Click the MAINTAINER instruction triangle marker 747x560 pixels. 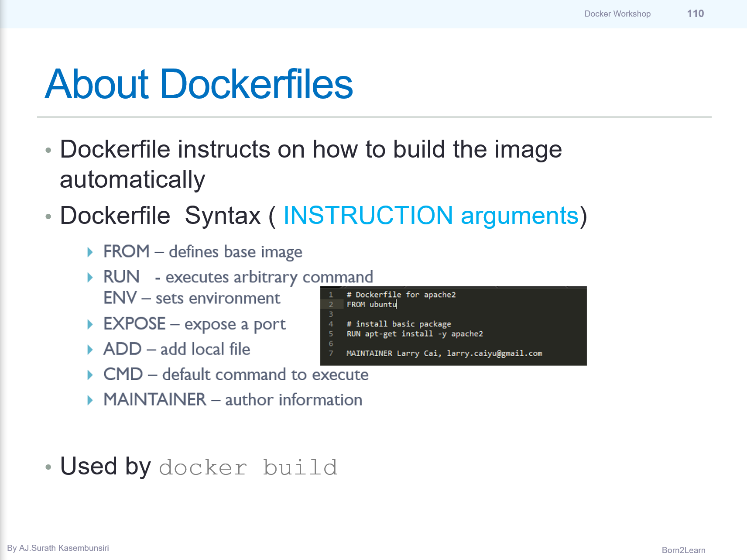click(90, 400)
